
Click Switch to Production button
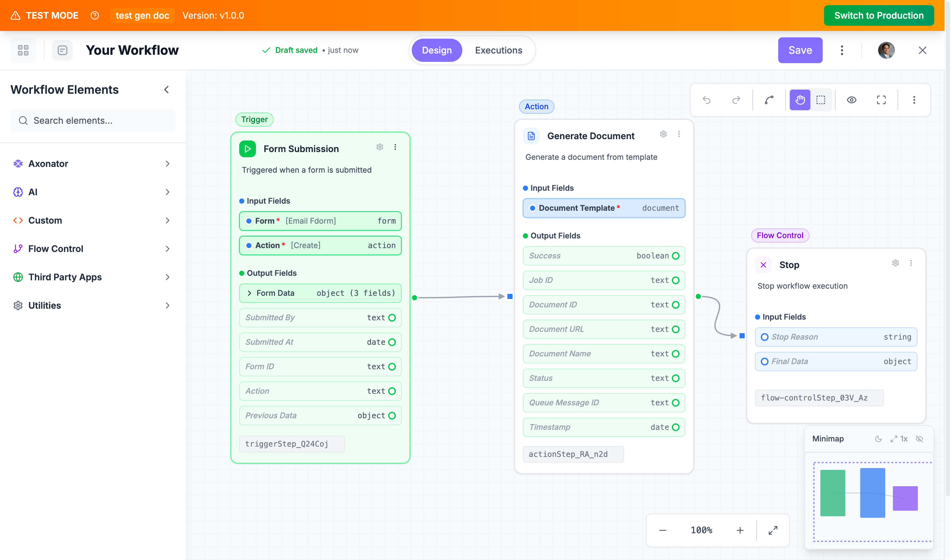(x=878, y=15)
